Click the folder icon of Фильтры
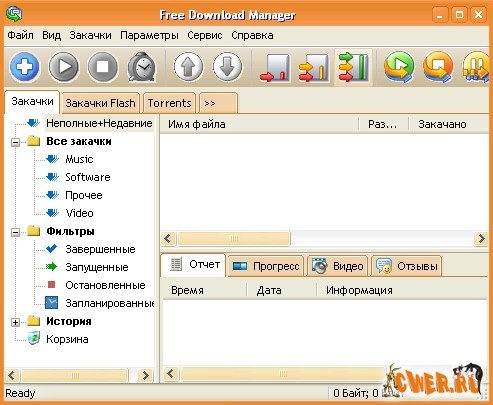The image size is (493, 405). [x=34, y=231]
